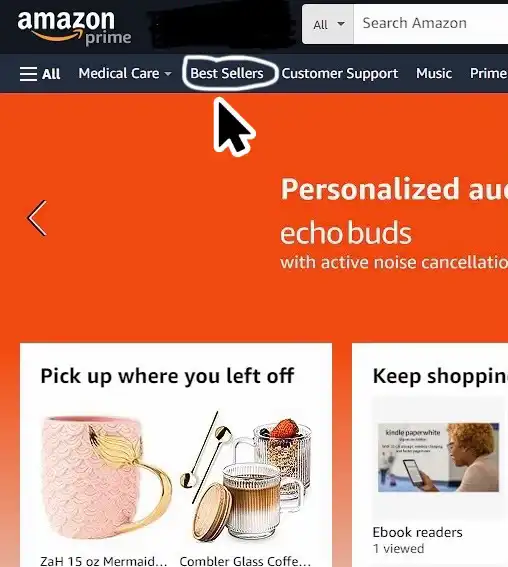Expand the Medical Care dropdown arrow
The height and width of the screenshot is (567, 508).
[168, 74]
